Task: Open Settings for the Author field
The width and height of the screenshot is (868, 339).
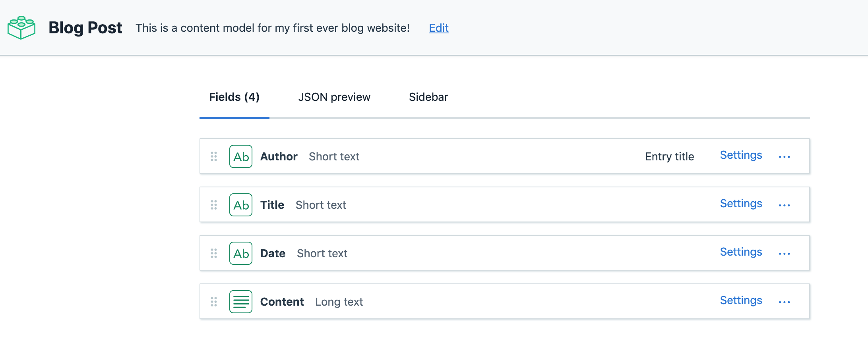Action: [741, 155]
